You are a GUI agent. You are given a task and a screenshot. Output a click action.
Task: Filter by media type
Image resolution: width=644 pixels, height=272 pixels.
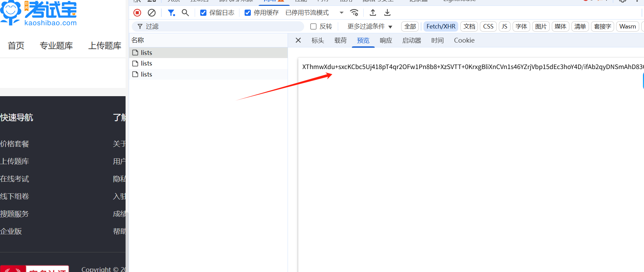tap(560, 26)
